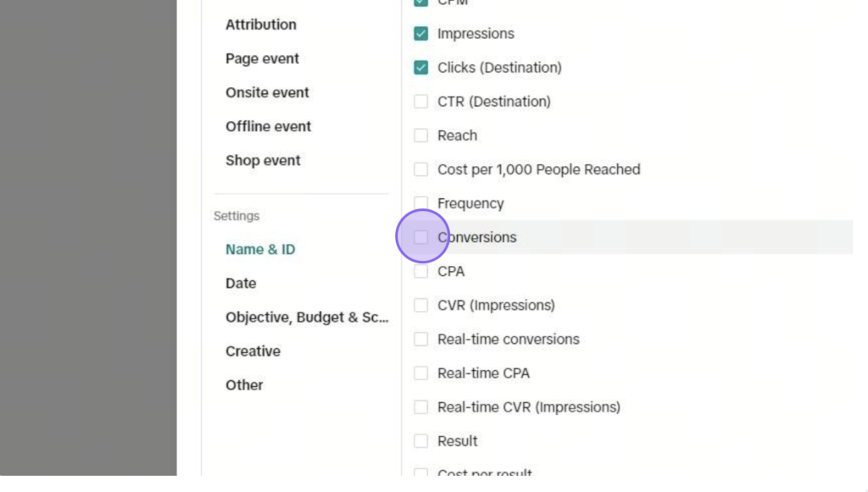
Task: Uncheck the Impressions checkbox
Action: (x=420, y=34)
